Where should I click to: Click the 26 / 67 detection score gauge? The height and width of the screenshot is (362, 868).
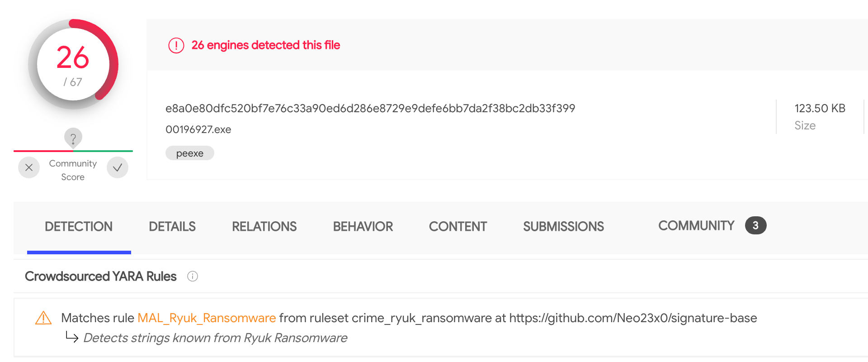73,64
